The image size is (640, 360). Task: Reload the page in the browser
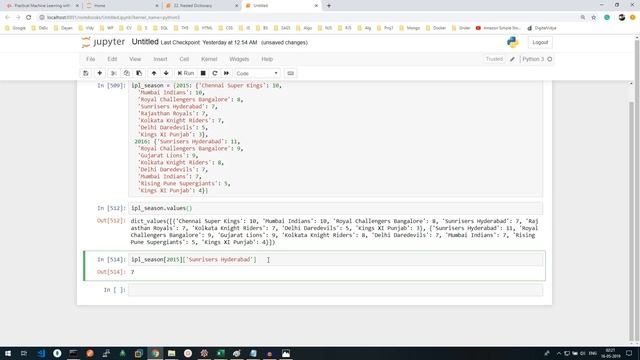(29, 18)
